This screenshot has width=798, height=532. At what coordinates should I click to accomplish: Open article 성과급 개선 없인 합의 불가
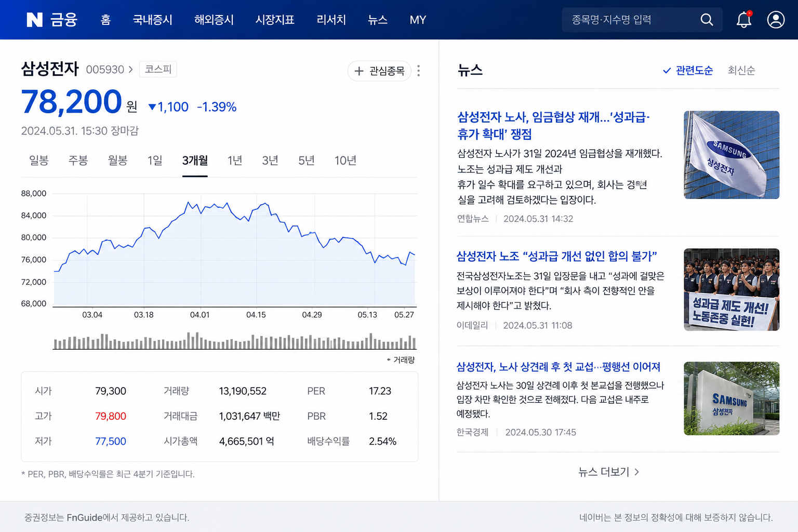pyautogui.click(x=557, y=256)
